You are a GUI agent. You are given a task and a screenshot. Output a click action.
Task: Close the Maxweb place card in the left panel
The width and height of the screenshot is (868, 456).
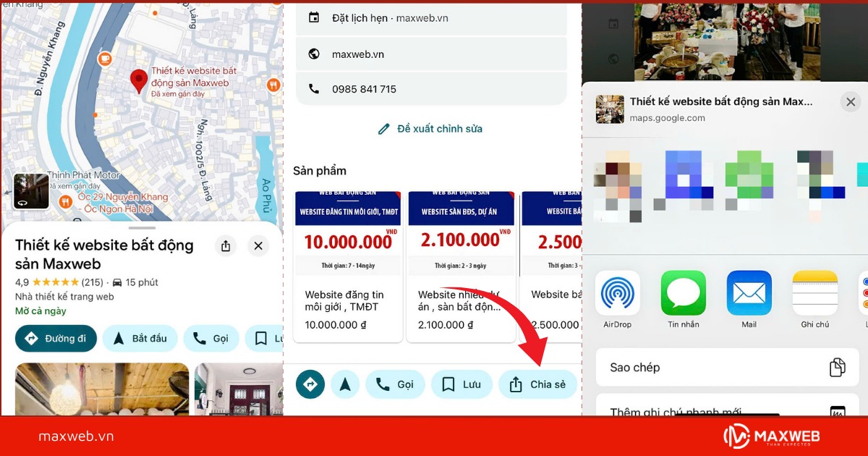(258, 246)
